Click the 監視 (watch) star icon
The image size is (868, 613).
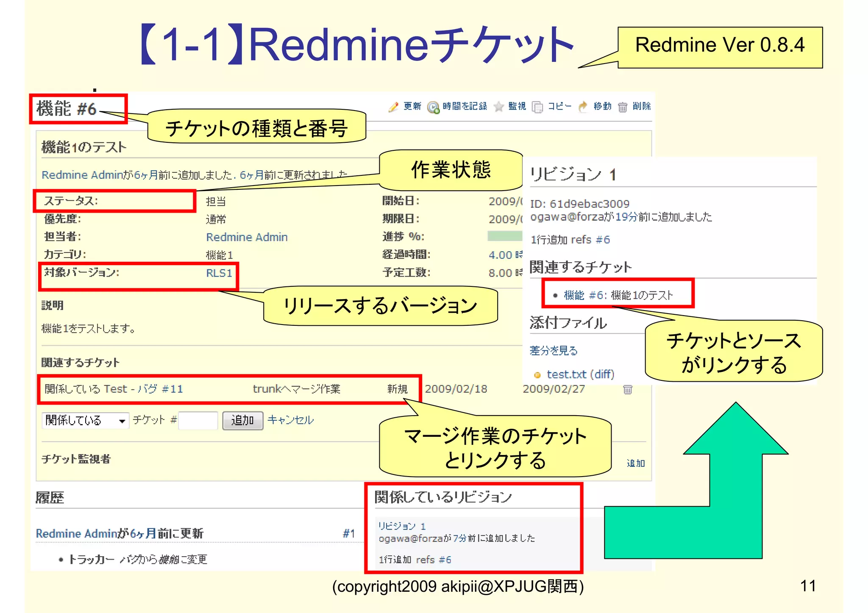pos(499,107)
